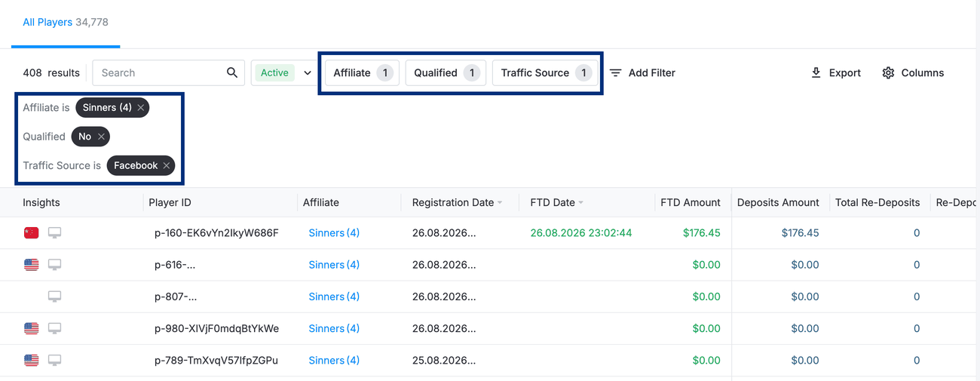Click desktop device icon in p-980 row
Image resolution: width=980 pixels, height=381 pixels.
click(x=54, y=328)
